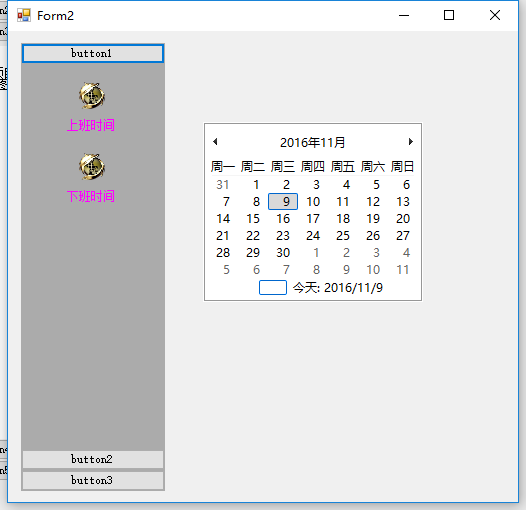The image size is (526, 510).
Task: Select November 15 in the calendar
Action: 253,219
